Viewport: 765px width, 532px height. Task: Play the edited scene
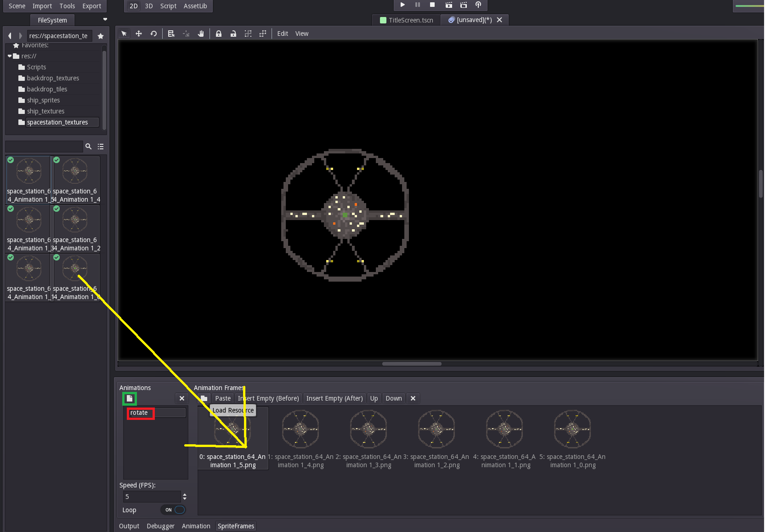coord(448,5)
